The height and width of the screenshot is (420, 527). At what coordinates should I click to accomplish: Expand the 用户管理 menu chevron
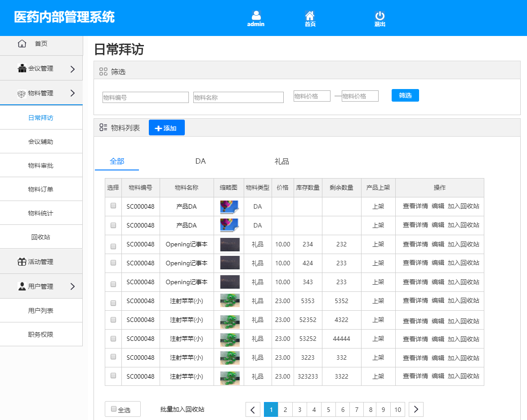tap(73, 286)
